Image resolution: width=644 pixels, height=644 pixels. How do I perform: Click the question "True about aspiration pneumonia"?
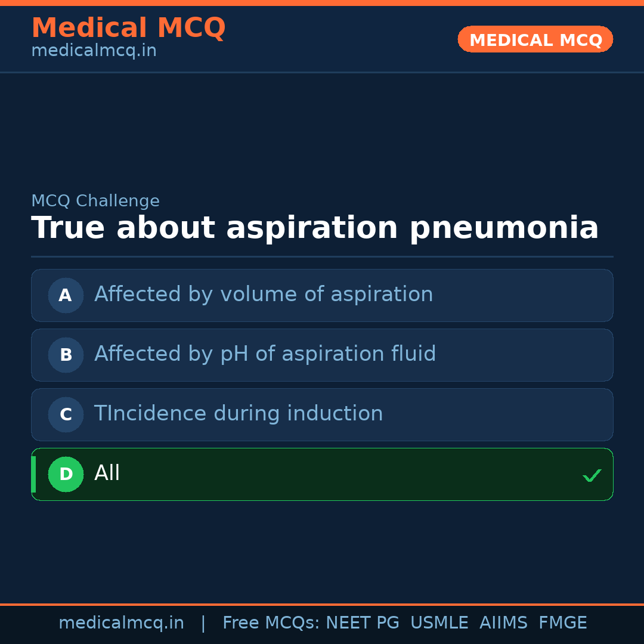click(x=315, y=228)
